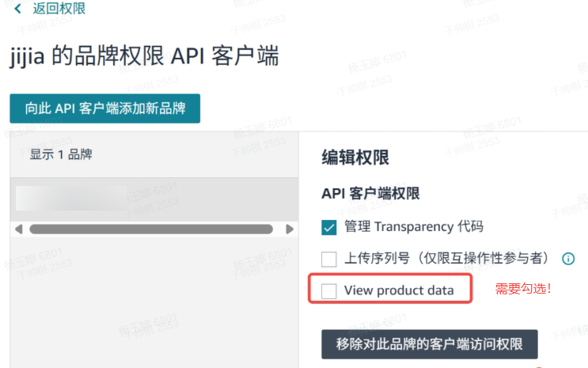Click the back chevron arrow icon

coord(17,9)
